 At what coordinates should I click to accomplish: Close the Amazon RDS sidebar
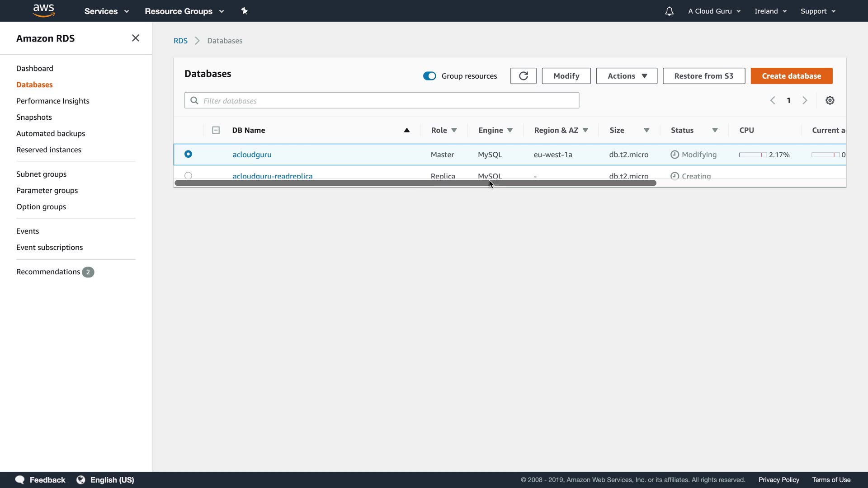tap(135, 38)
